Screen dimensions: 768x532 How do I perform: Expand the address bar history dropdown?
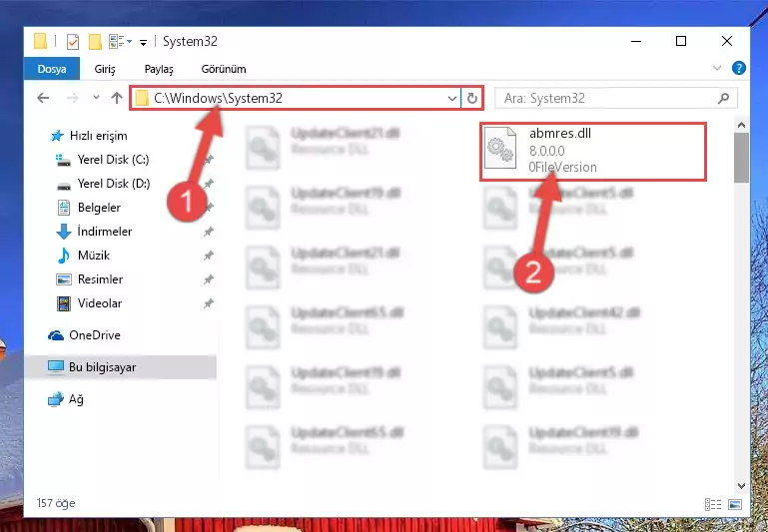(452, 99)
